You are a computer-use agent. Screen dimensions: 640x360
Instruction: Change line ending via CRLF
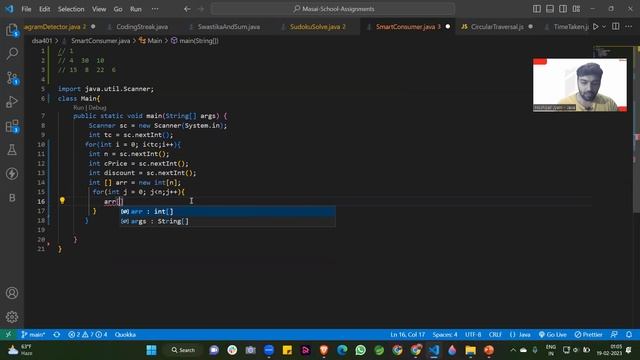point(495,334)
